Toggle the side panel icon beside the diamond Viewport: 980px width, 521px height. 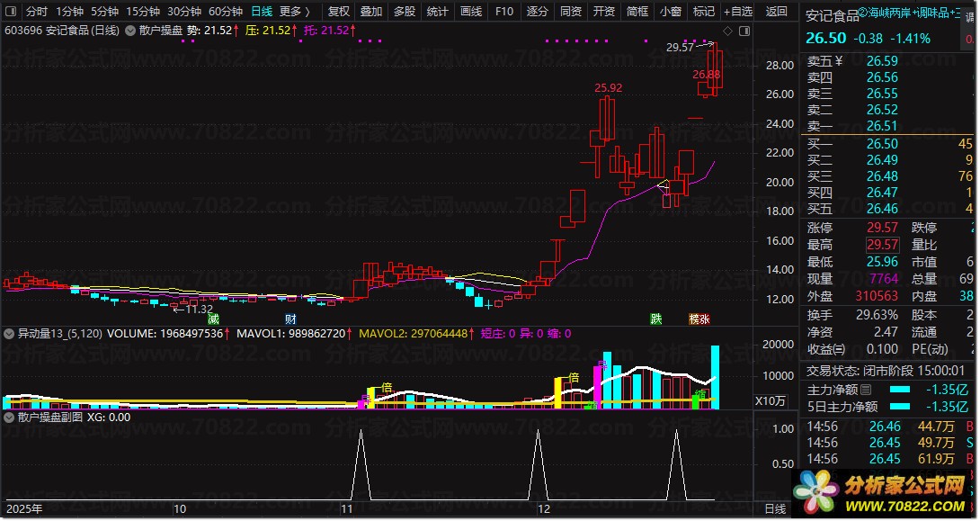(x=744, y=31)
